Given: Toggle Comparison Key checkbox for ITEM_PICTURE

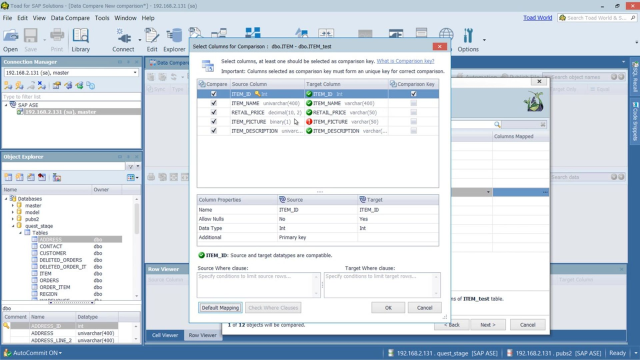Looking at the screenshot, I should click(x=413, y=122).
